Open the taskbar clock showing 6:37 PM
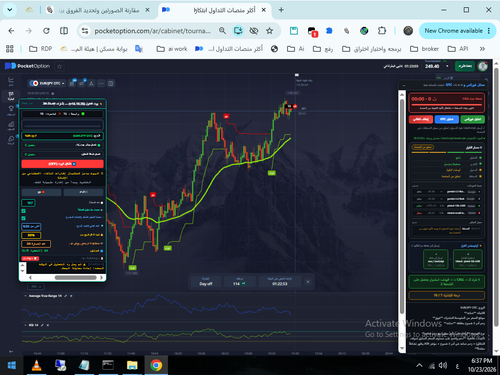 (482, 365)
